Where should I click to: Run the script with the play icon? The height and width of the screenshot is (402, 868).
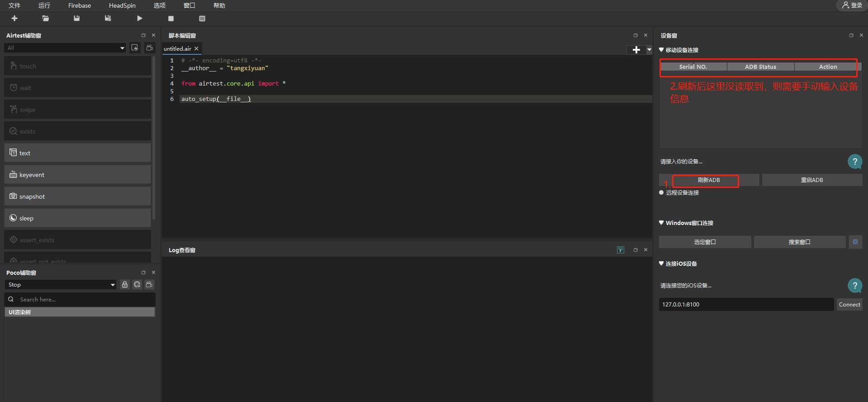pyautogui.click(x=139, y=19)
